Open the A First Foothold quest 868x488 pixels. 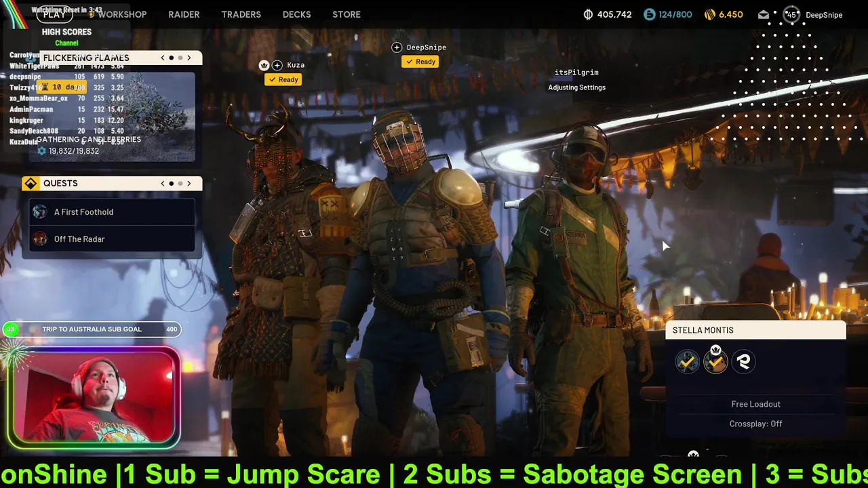[112, 212]
